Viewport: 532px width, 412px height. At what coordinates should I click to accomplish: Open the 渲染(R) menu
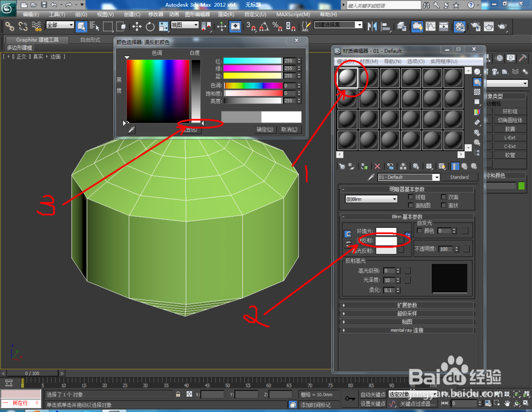click(226, 14)
